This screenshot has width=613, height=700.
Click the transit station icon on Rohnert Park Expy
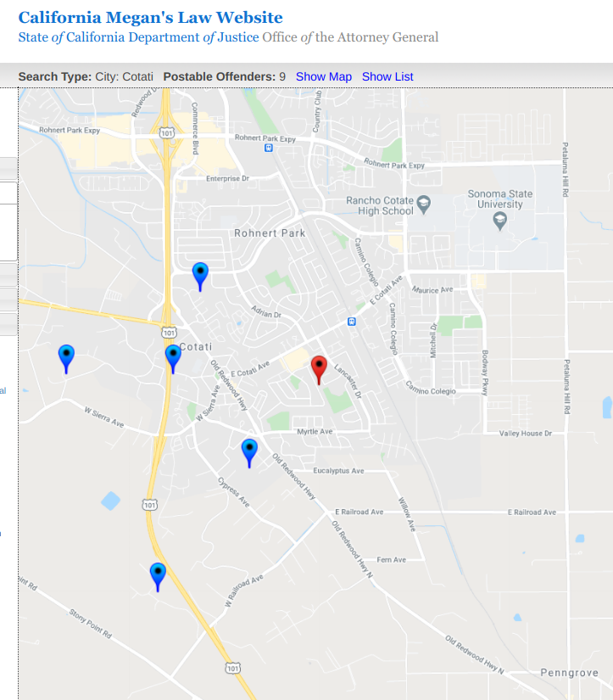[x=268, y=148]
